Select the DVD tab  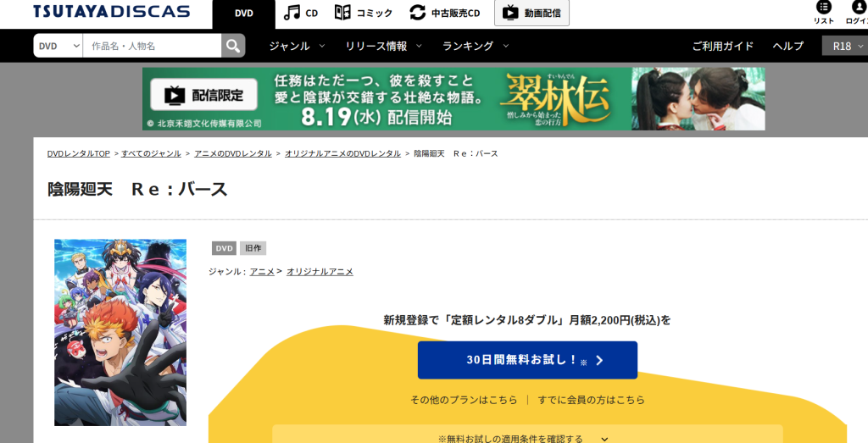coord(243,14)
